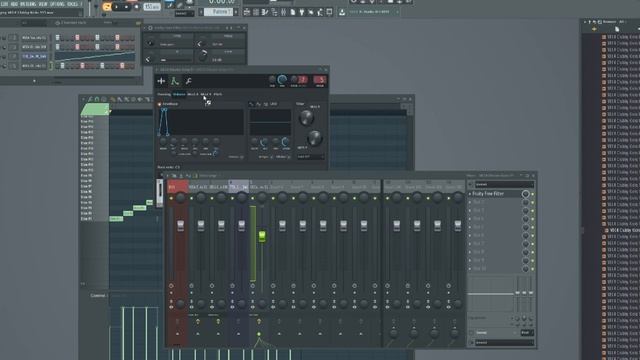Click the Stop button in transport bar
This screenshot has height=360, width=640.
pyautogui.click(x=126, y=7)
